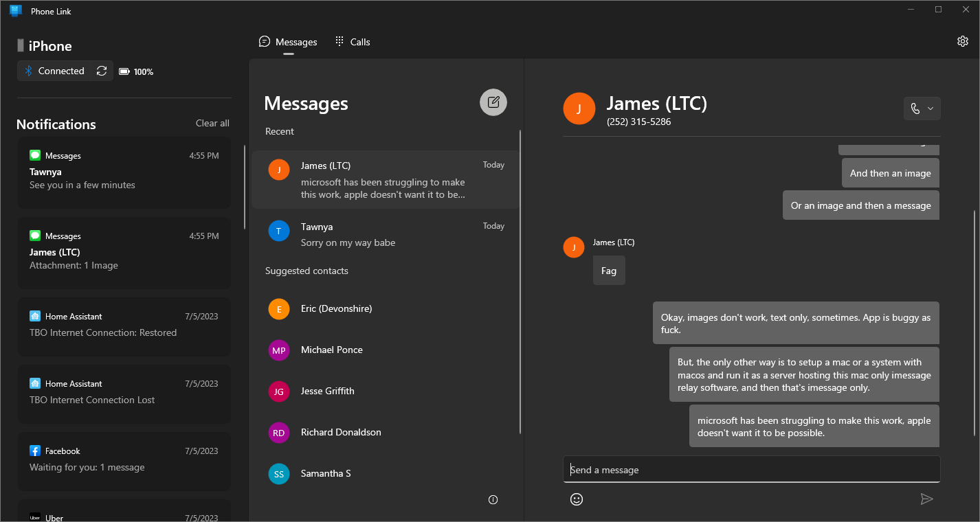Click the 'setup a mac' message bubble
The width and height of the screenshot is (980, 522).
(x=804, y=375)
